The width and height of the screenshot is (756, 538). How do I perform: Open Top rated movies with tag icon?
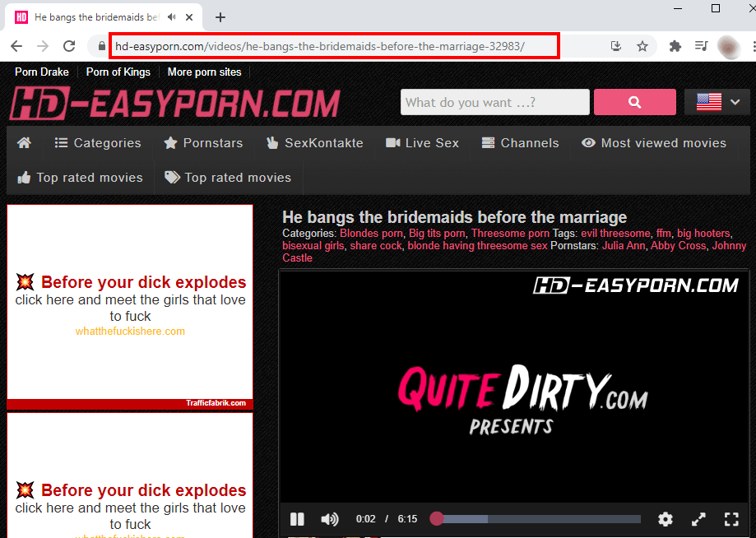pos(228,178)
